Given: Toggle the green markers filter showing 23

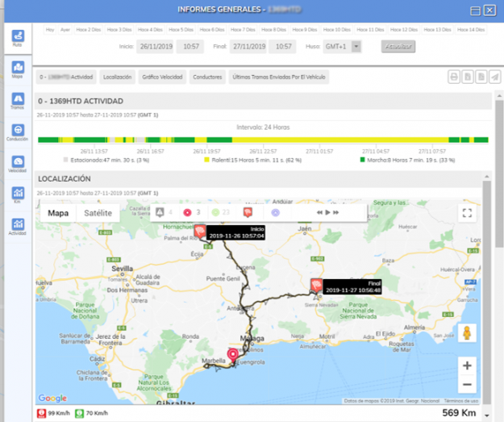Looking at the screenshot, I should pos(220,212).
